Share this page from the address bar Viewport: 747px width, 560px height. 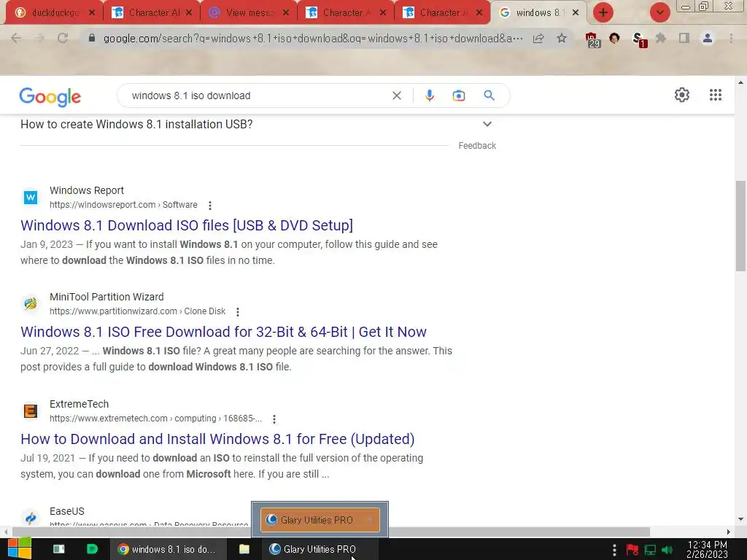point(538,38)
